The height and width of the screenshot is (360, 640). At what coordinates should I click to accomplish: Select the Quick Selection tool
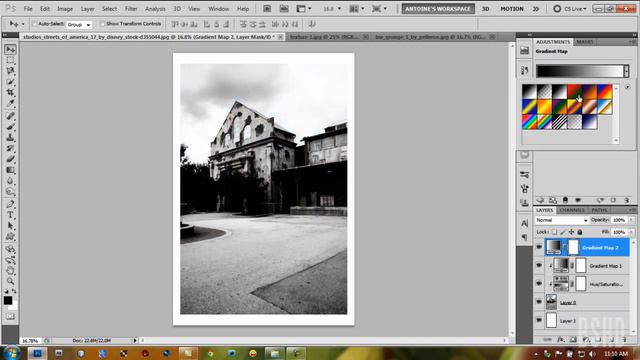click(x=10, y=82)
